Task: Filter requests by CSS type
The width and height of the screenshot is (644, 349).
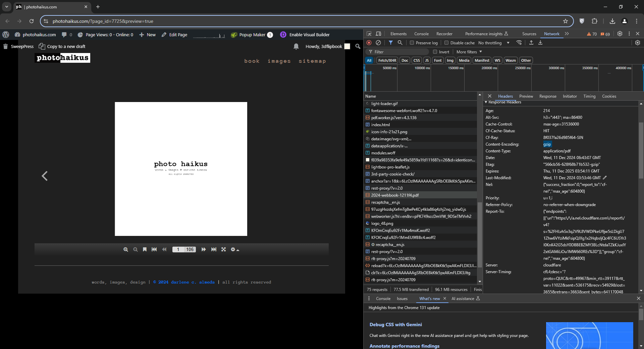Action: click(x=417, y=60)
